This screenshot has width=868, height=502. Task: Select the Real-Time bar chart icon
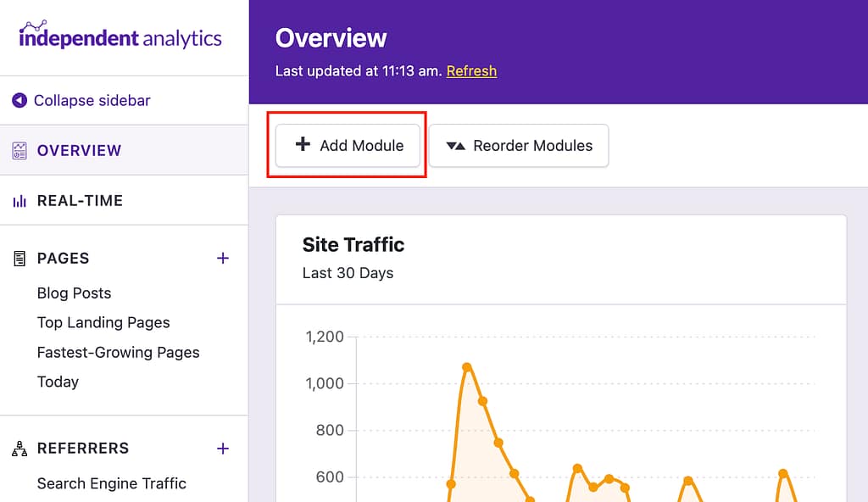tap(19, 200)
